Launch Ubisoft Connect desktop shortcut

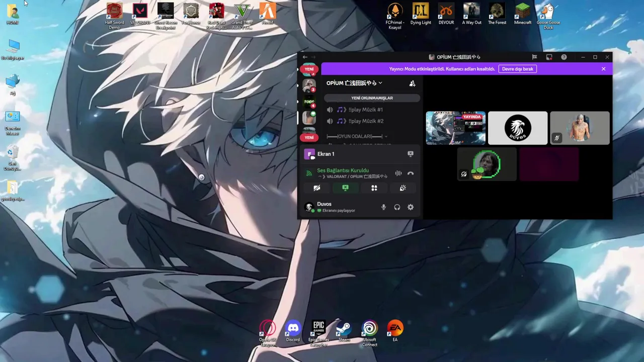[369, 333]
